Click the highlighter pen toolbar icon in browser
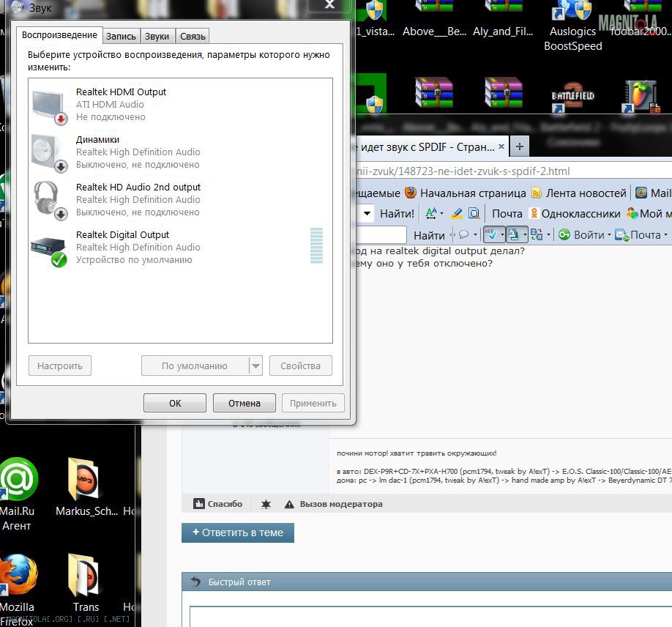 click(x=457, y=213)
